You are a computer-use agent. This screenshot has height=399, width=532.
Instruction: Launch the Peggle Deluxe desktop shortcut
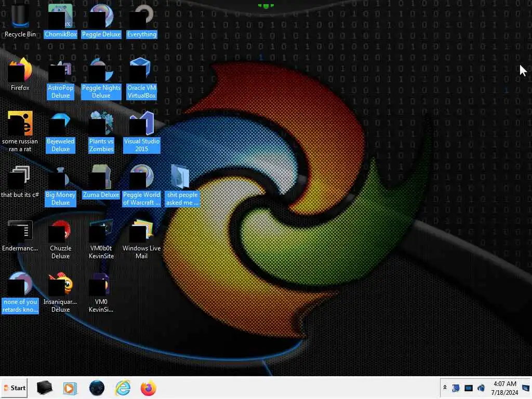pos(101,20)
